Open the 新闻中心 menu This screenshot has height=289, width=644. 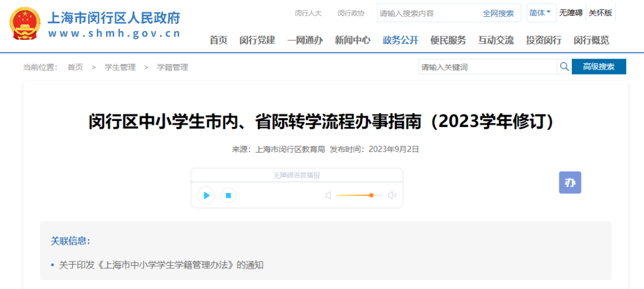coord(352,41)
